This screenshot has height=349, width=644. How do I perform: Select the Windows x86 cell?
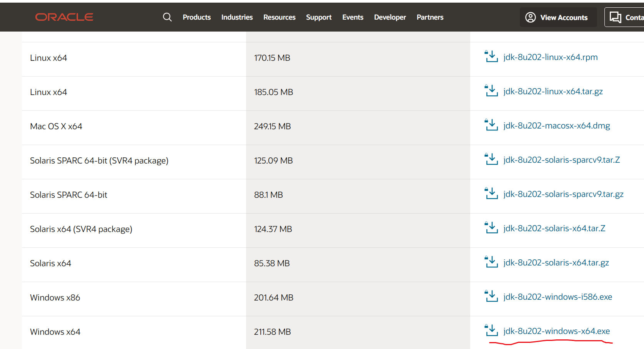coord(134,299)
